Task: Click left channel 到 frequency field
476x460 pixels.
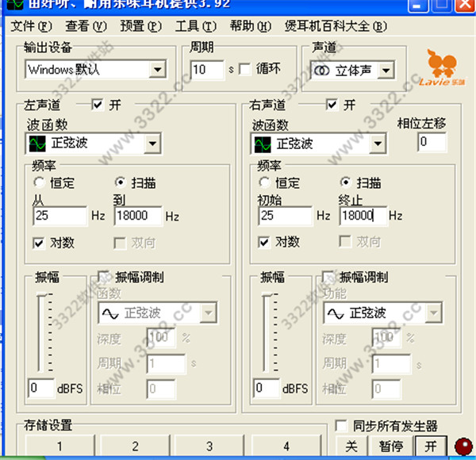Action: coord(138,216)
